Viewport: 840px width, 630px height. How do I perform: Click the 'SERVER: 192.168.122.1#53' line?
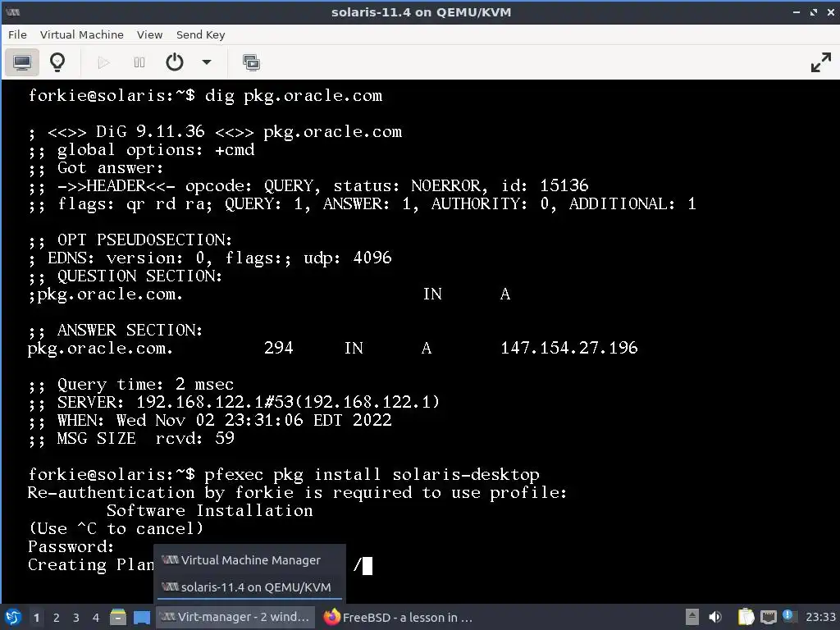click(x=234, y=402)
